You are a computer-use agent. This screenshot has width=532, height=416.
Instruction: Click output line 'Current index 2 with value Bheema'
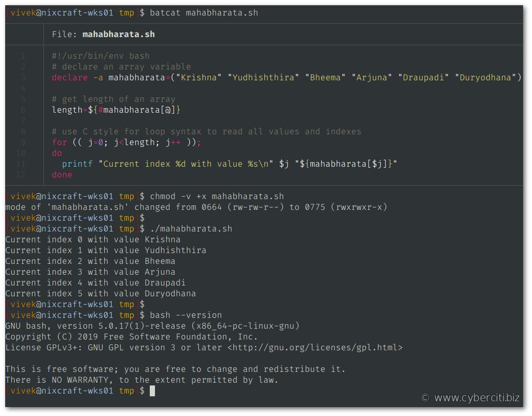point(91,262)
